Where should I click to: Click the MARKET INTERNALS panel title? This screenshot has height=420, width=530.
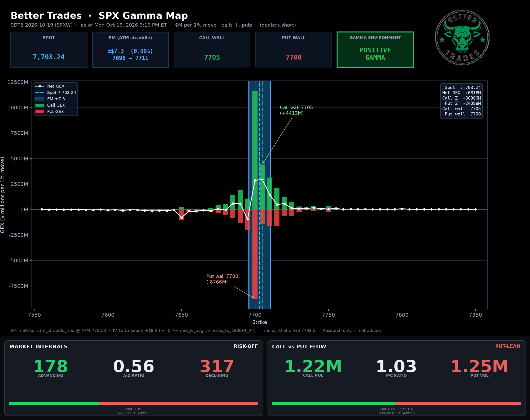38,346
